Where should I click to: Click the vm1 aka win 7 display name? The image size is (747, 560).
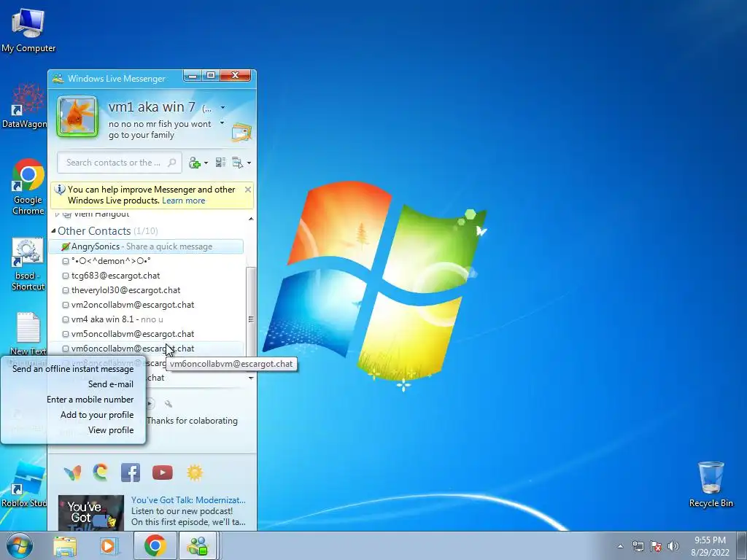tap(152, 107)
